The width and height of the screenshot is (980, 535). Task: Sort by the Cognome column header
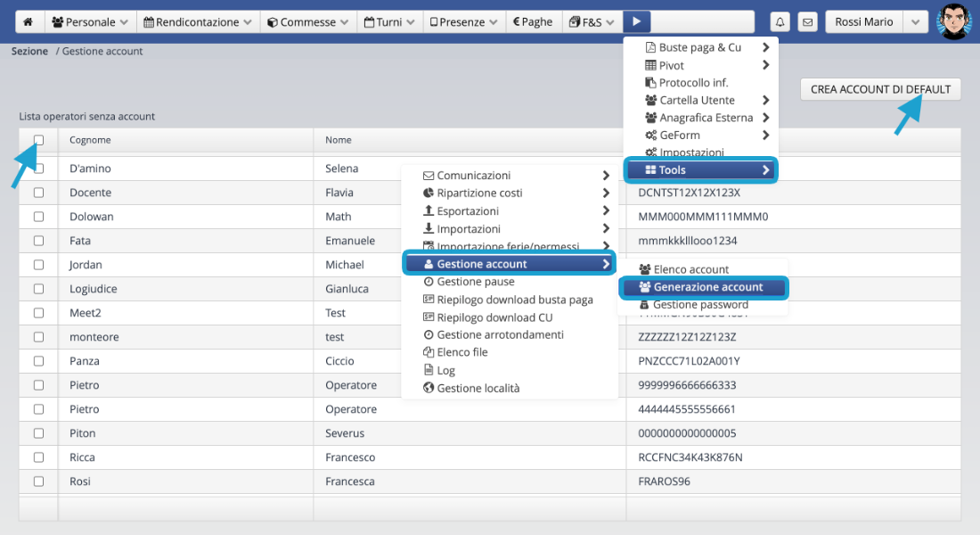click(x=90, y=140)
